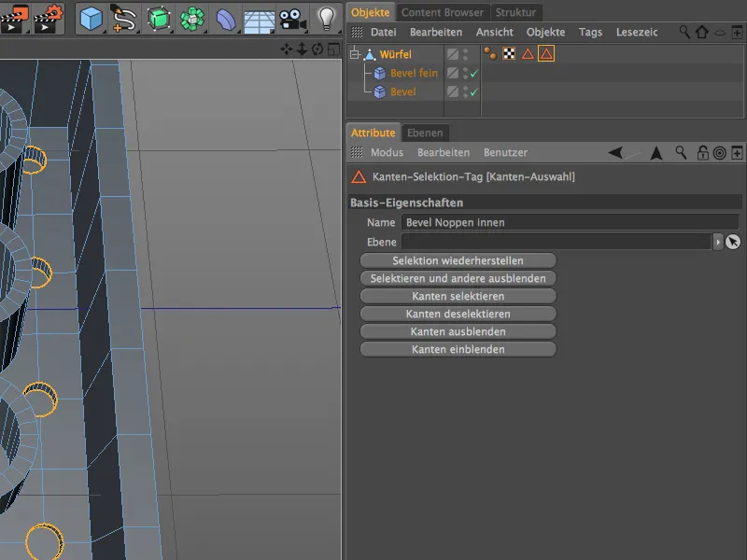This screenshot has width=747, height=560.
Task: Open the Ebene layer dropdown arrow
Action: point(718,242)
